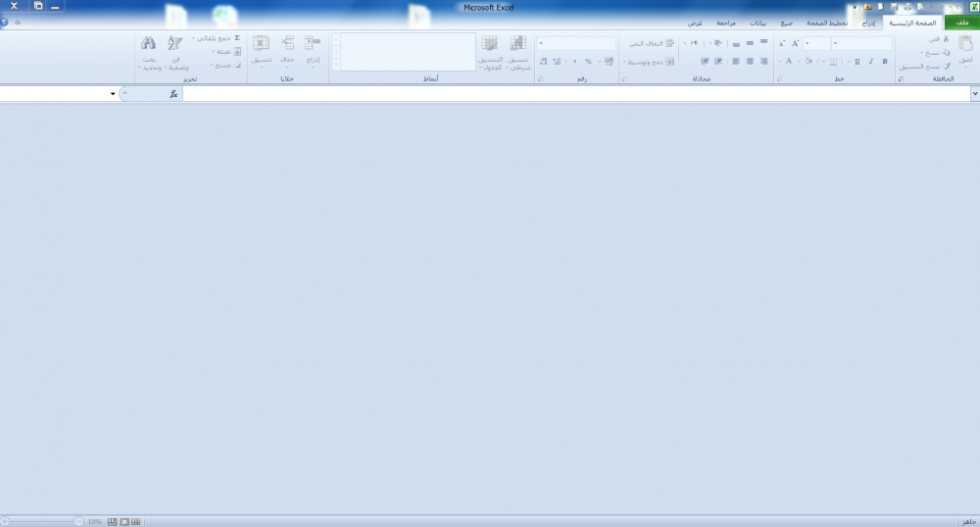Click the AutoSum (جمع تلقائي) sigma icon
Screen dimensions: 980x527
click(x=237, y=38)
